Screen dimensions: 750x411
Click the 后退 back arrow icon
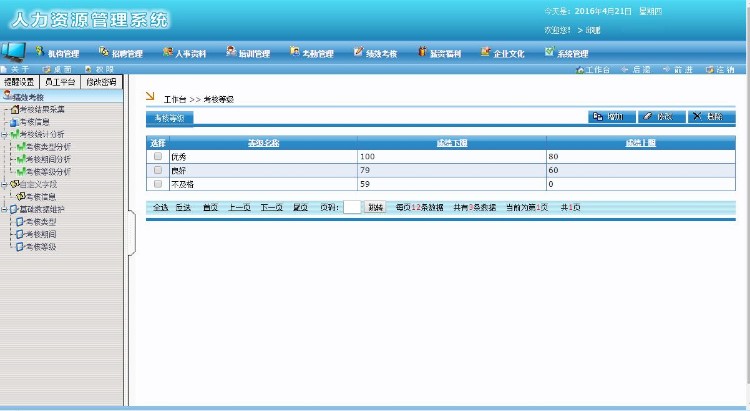tap(624, 69)
